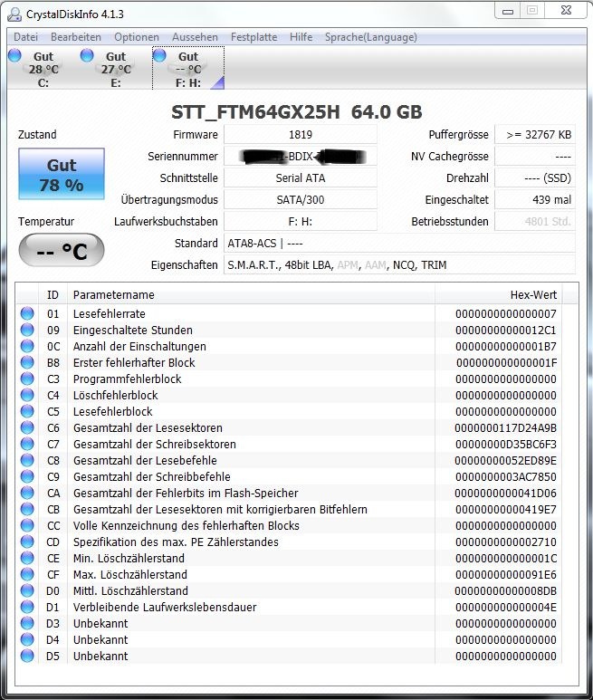Click the Eigenschaften field with S.M.A.R.T.
The height and width of the screenshot is (700, 593).
tap(399, 264)
